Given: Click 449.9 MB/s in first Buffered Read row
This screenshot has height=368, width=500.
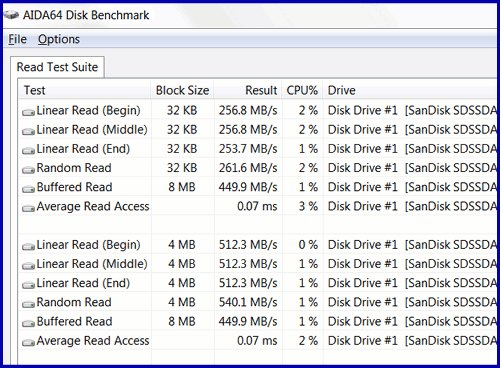Looking at the screenshot, I should click(248, 187).
